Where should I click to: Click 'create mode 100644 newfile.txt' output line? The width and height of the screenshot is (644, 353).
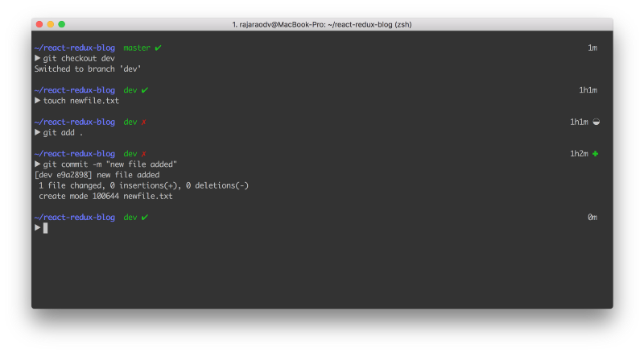click(105, 197)
